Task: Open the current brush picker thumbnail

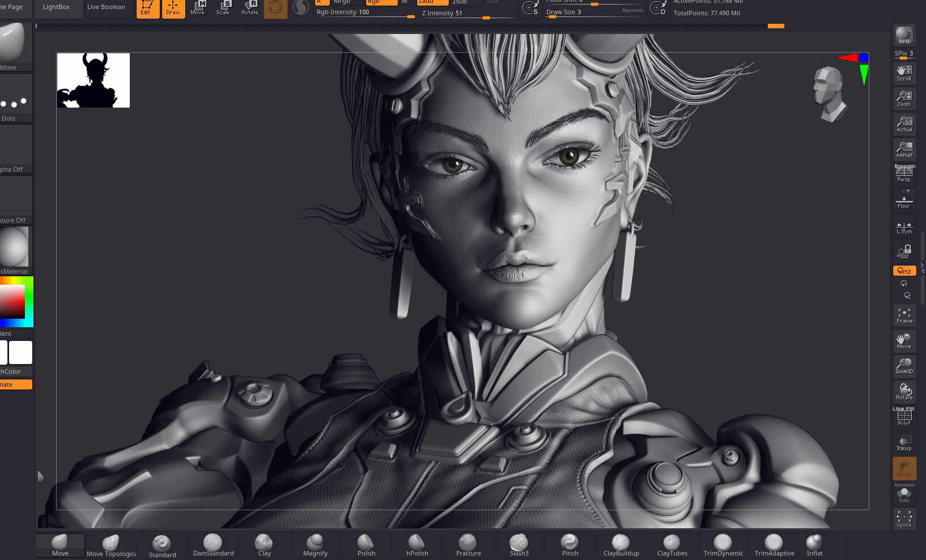Action: click(x=15, y=46)
